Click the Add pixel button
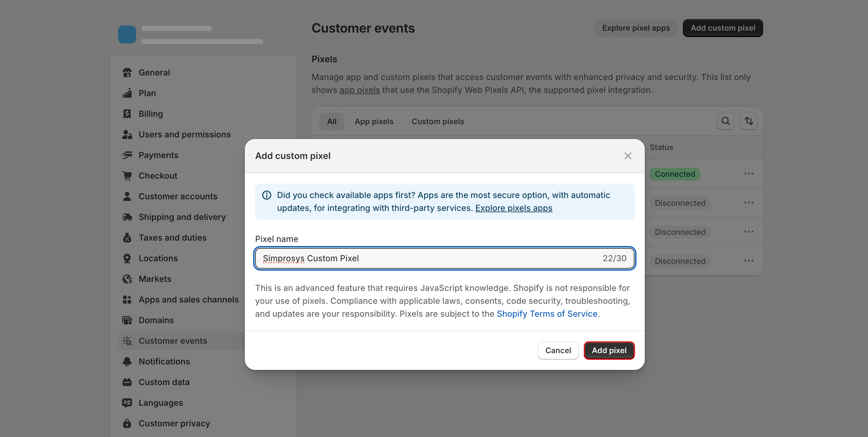 [x=609, y=351]
